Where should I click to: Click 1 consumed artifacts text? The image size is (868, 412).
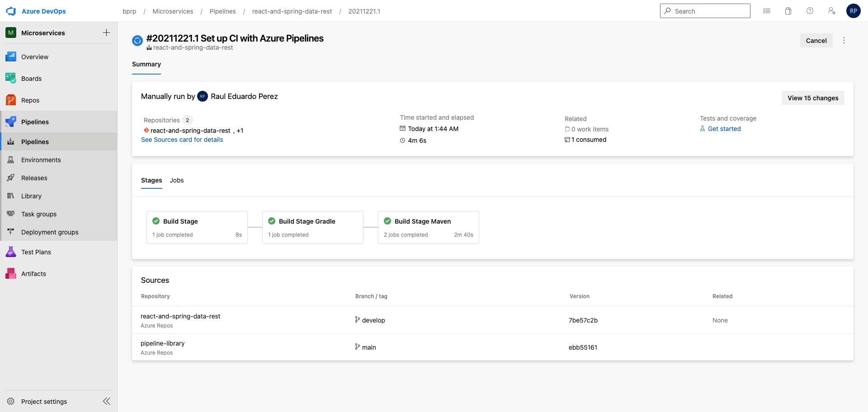(589, 140)
